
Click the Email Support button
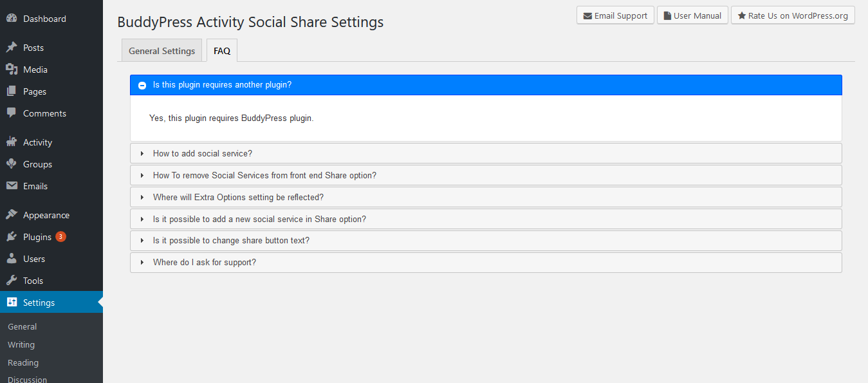[615, 15]
